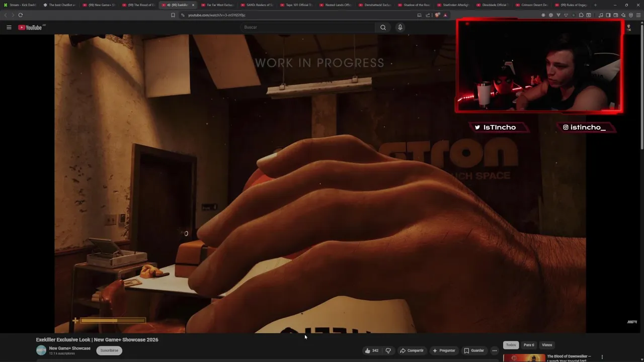The width and height of the screenshot is (644, 362).
Task: Open the Brave Shields lion icon
Action: (437, 15)
